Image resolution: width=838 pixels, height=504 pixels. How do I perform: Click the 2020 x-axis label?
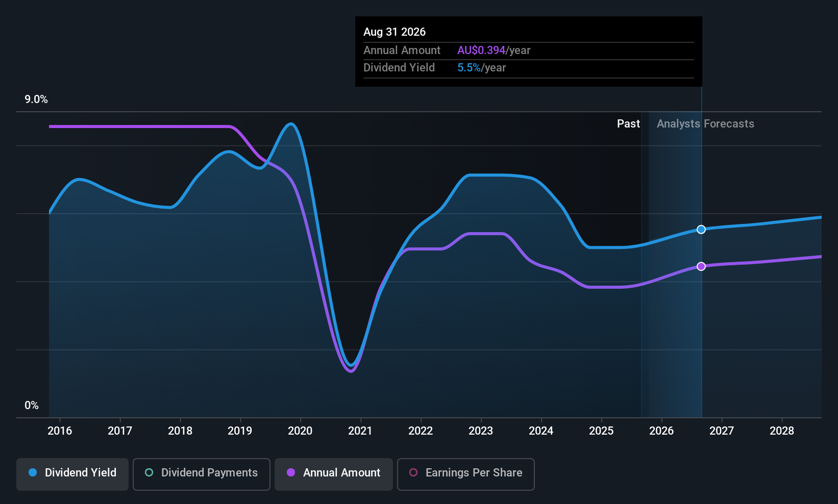click(x=300, y=431)
